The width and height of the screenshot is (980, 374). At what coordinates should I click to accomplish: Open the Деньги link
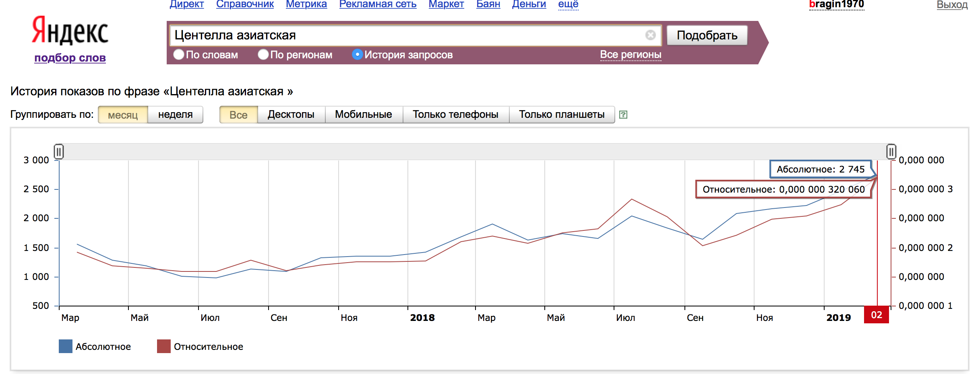coord(529,4)
